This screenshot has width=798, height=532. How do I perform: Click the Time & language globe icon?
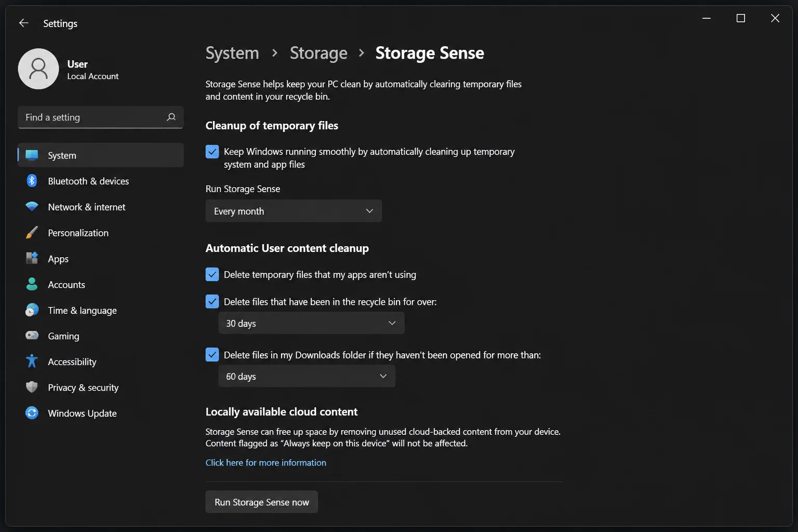(x=32, y=310)
